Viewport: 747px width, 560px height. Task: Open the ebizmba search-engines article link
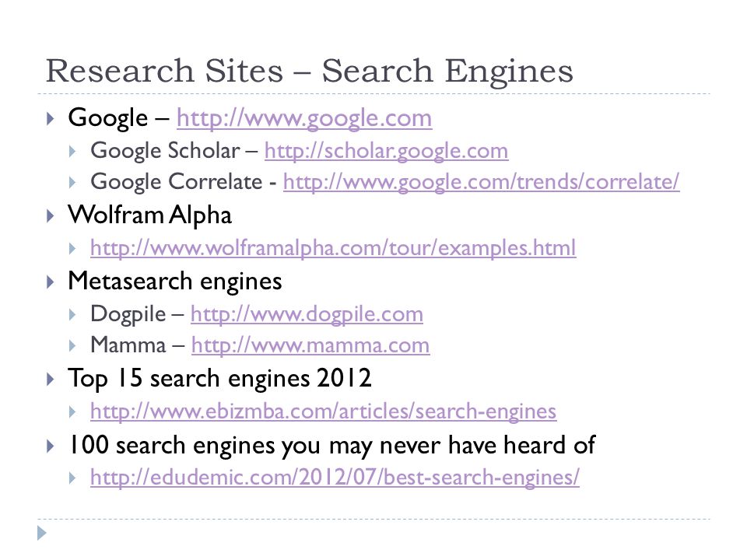(x=323, y=411)
